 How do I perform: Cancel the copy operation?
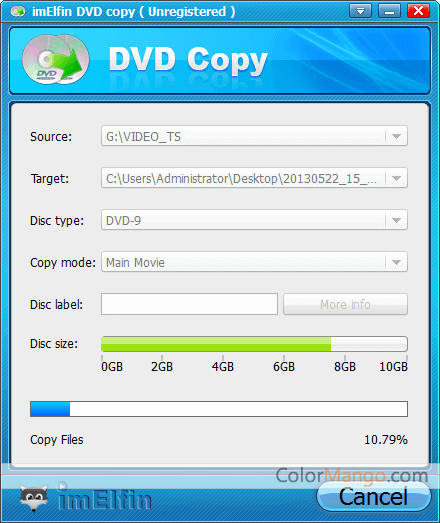(x=374, y=497)
